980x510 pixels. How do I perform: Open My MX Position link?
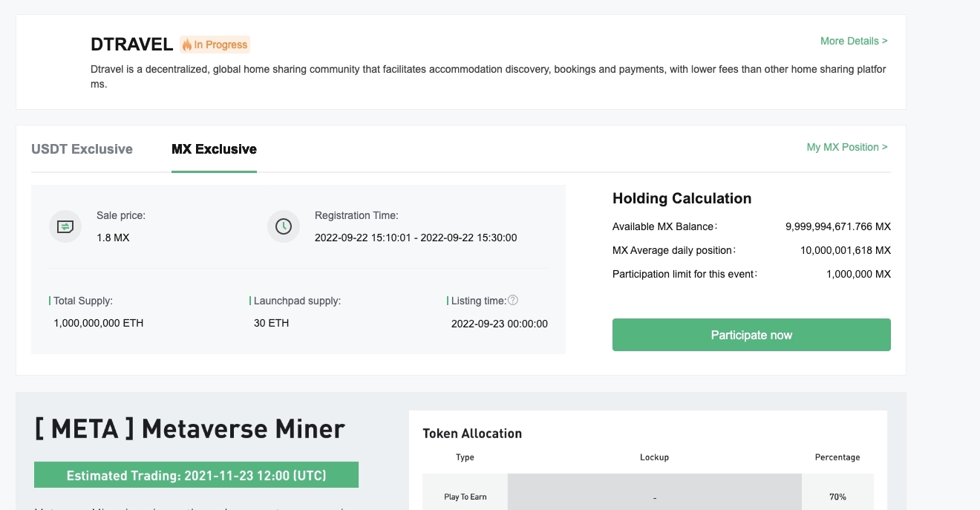tap(846, 147)
